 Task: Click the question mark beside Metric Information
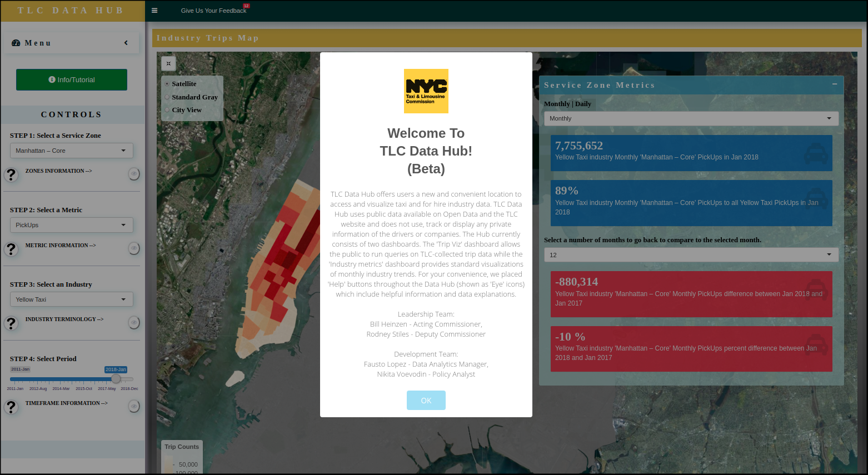click(11, 249)
